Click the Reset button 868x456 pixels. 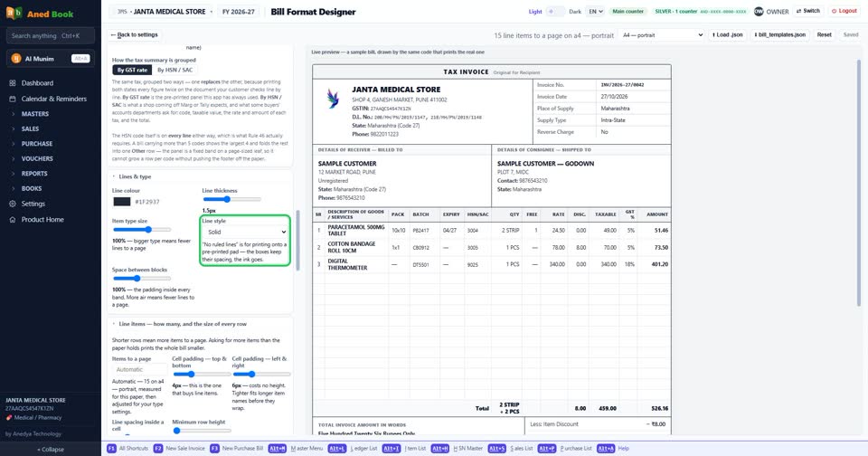pyautogui.click(x=825, y=35)
